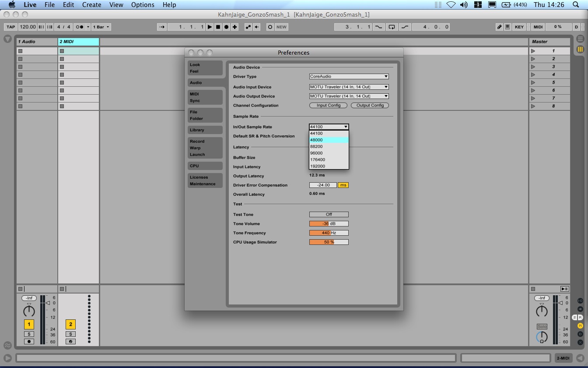Screen dimensions: 588x368
Task: Toggle the Draw Mode pencil icon
Action: pyautogui.click(x=499, y=27)
